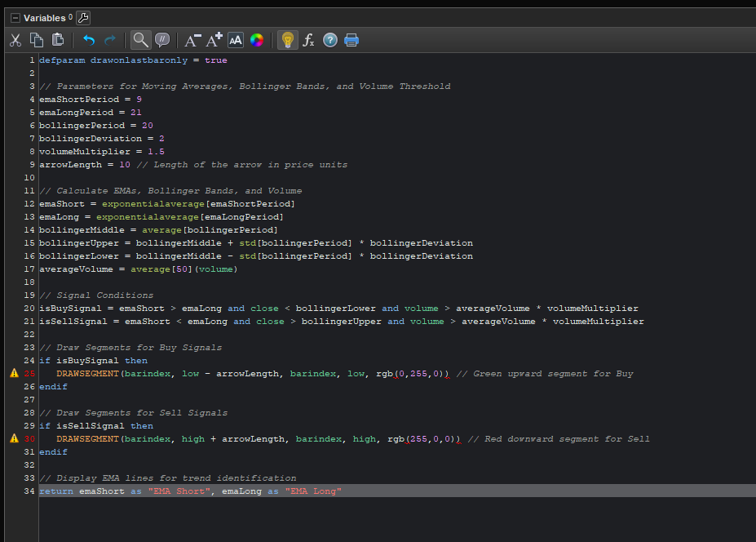
Task: Decrease the editor font size
Action: 192,40
